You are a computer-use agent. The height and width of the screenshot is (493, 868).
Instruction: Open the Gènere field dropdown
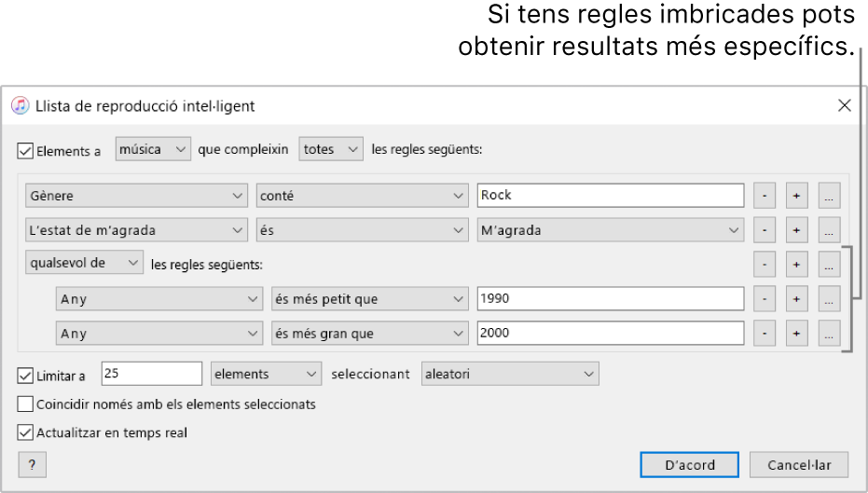click(x=136, y=196)
